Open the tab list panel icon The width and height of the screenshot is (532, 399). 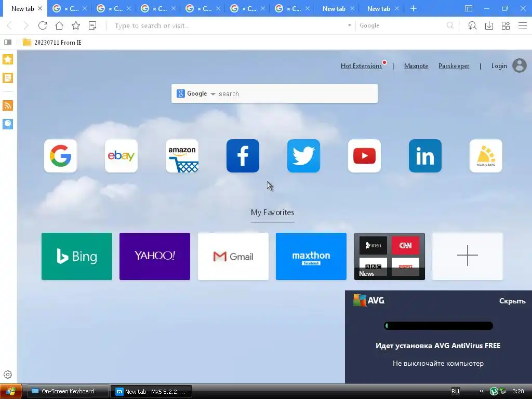pyautogui.click(x=469, y=8)
